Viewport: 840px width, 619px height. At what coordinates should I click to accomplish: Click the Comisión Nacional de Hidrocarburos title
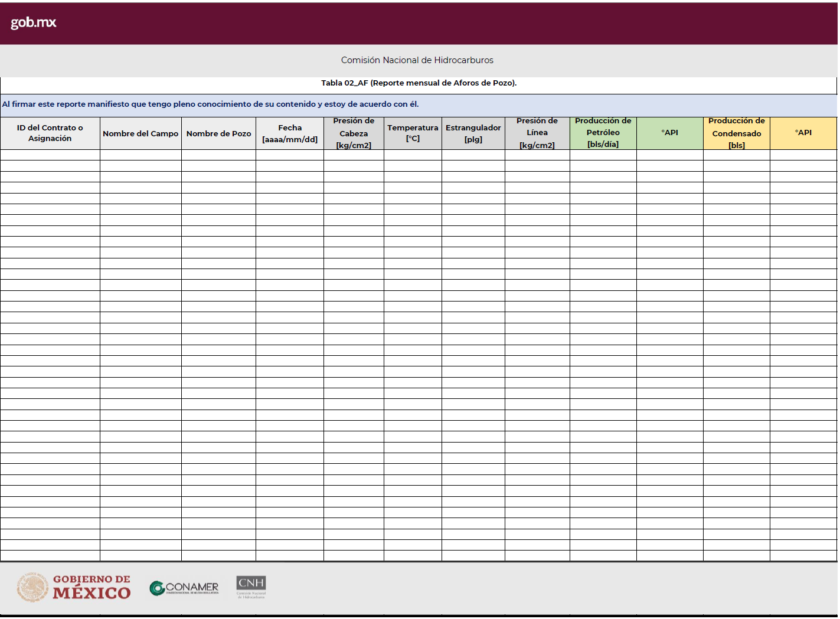pos(417,60)
